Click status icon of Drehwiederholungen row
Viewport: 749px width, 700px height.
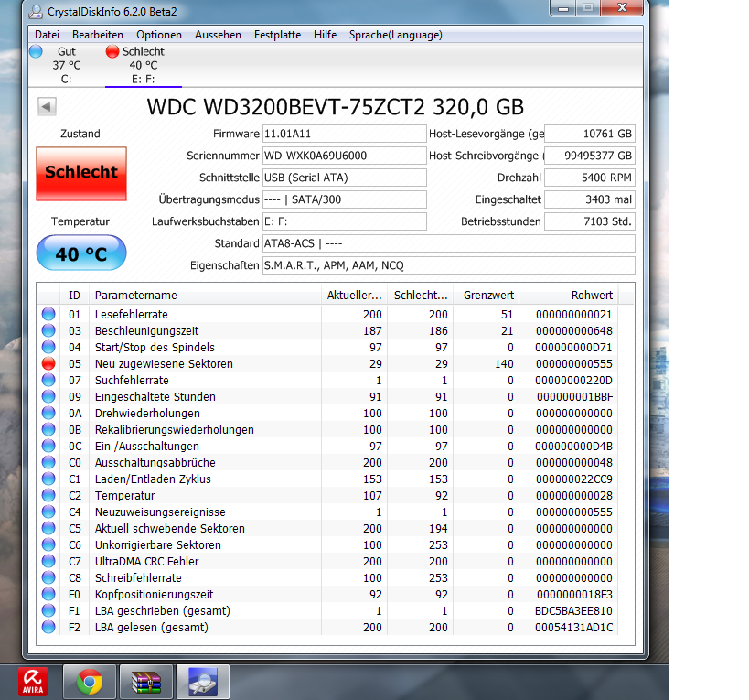tap(48, 413)
